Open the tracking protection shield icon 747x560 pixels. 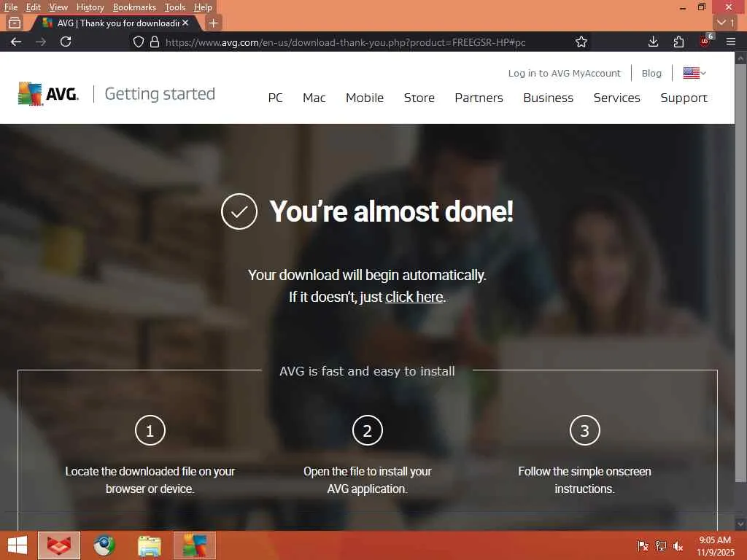138,42
